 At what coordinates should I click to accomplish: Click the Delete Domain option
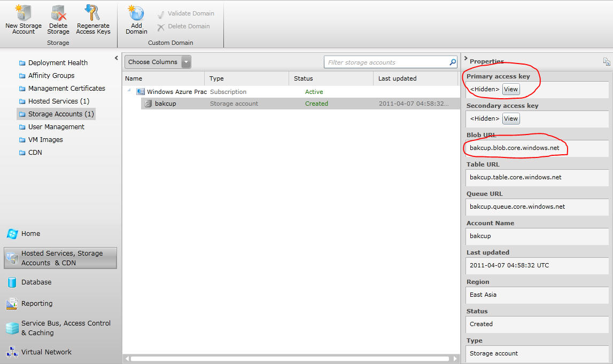click(x=183, y=27)
